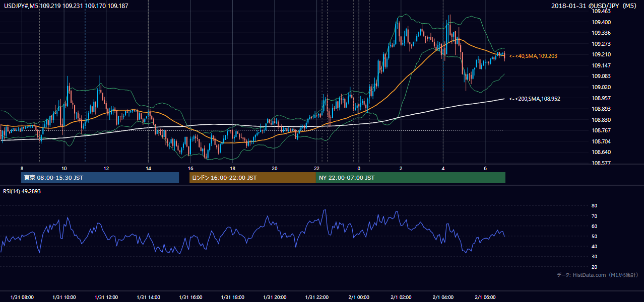Click price axis label 109.147
Viewport: 644px width, 302px height.
pyautogui.click(x=602, y=65)
